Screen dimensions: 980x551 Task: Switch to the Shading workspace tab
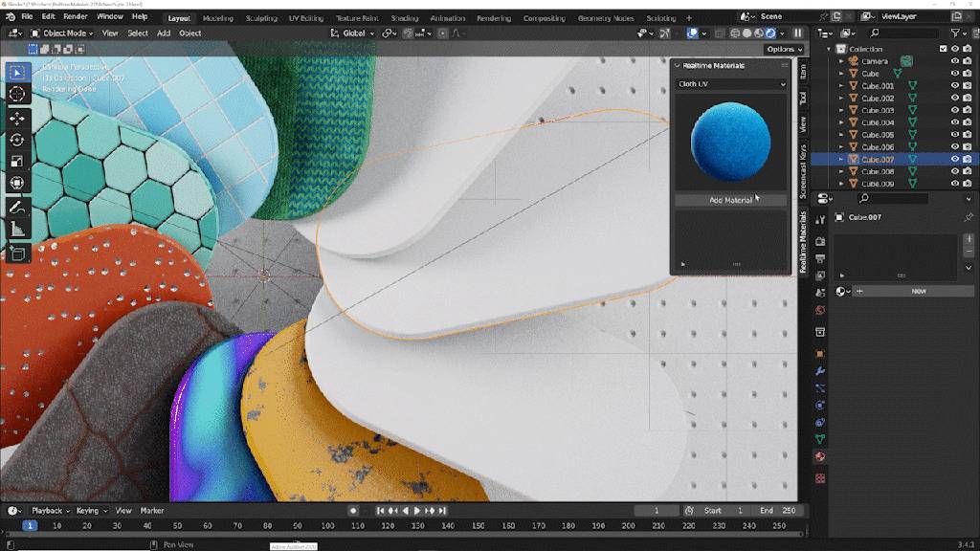[x=404, y=18]
